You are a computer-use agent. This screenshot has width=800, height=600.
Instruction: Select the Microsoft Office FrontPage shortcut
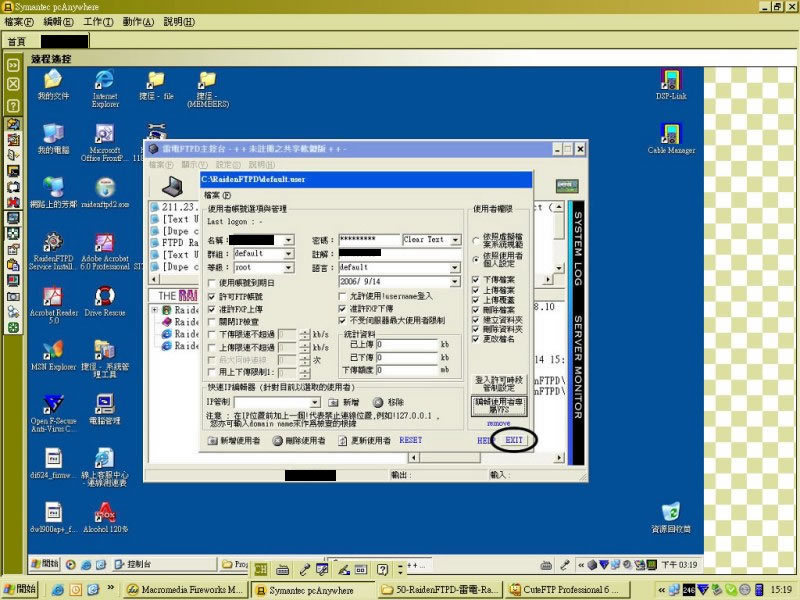[105, 143]
